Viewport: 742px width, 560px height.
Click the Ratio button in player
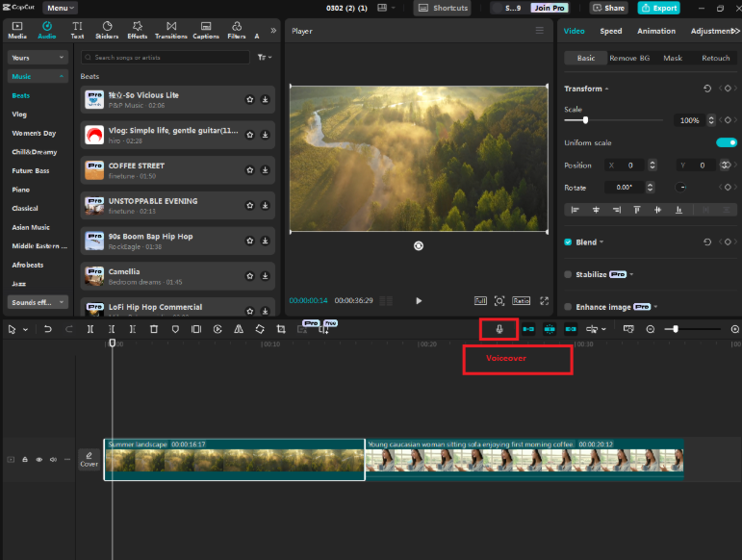click(521, 301)
